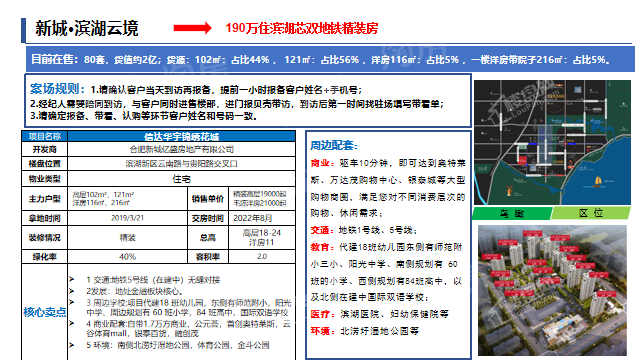The image size is (640, 360).
Task: Select the blue 目前在售 banner
Action: click(330, 60)
